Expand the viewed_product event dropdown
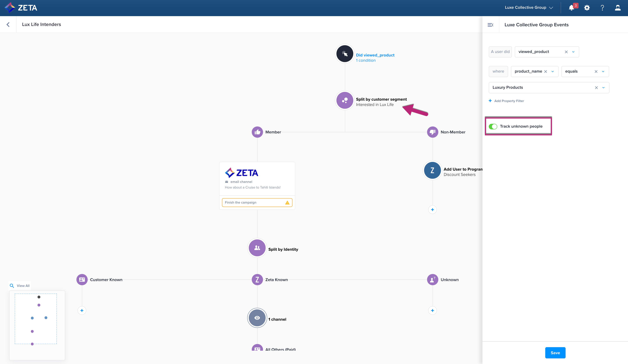 click(573, 52)
